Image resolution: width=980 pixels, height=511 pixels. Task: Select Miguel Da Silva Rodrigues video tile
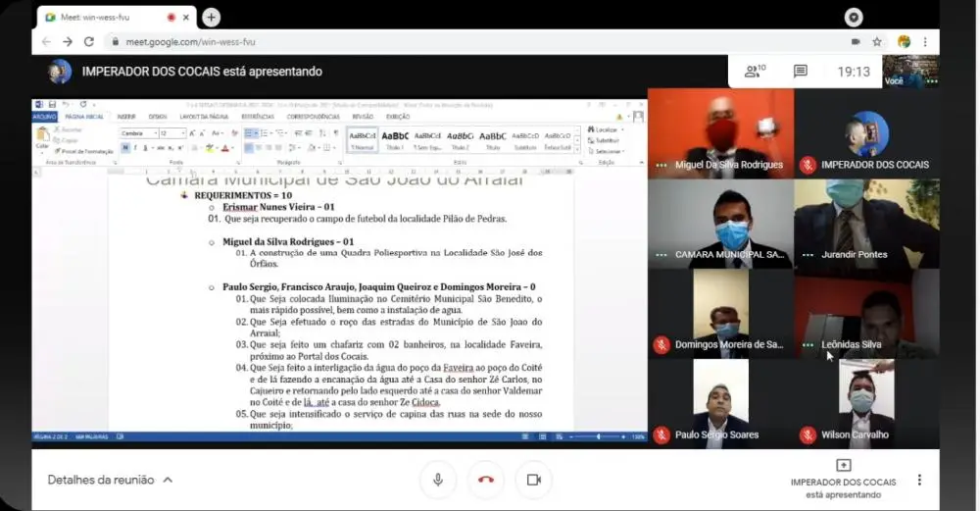(x=720, y=132)
